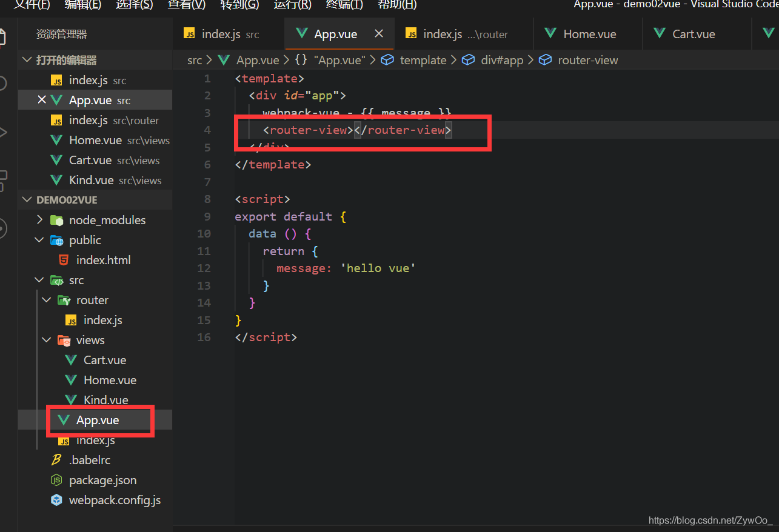Click the src breadcrumb segment
The width and height of the screenshot is (779, 532).
195,60
